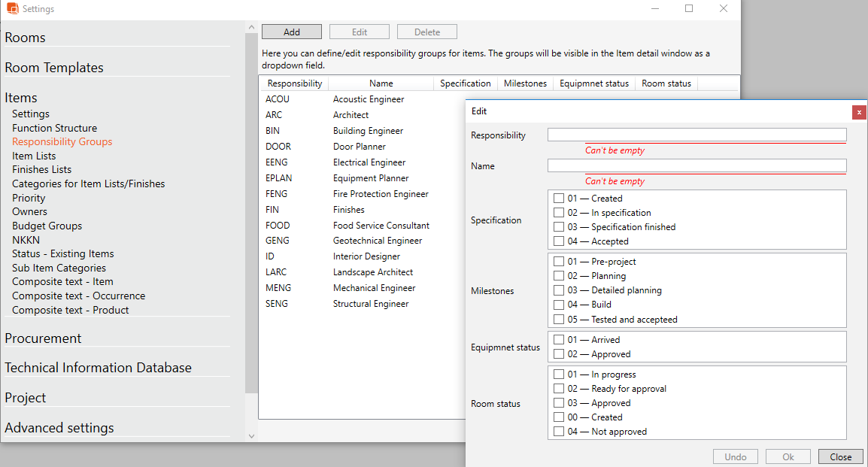Open the Advanced settings section

[x=59, y=428]
